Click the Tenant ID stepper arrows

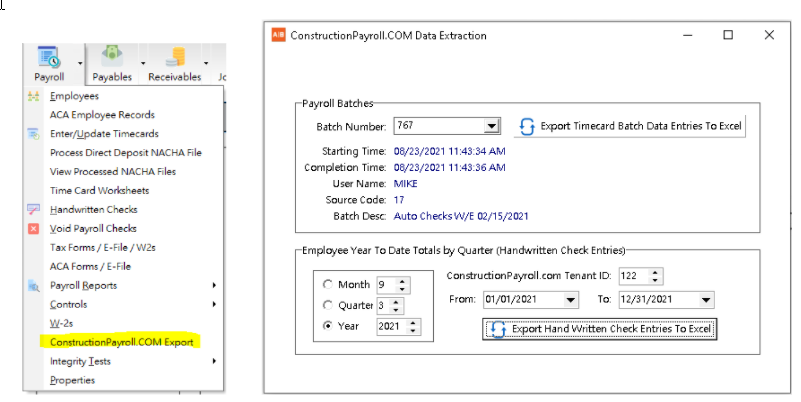tap(655, 276)
